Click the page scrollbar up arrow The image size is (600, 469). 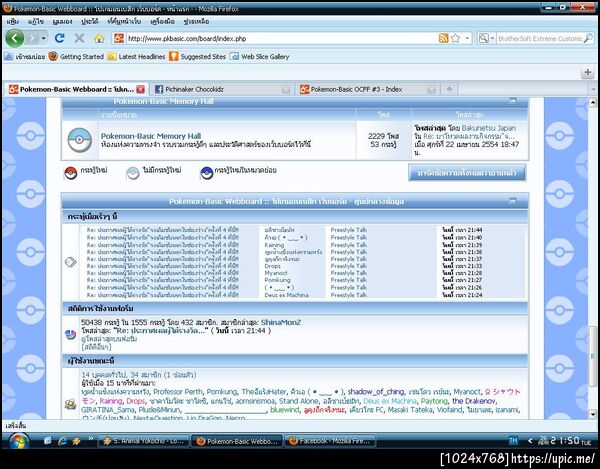coord(593,102)
